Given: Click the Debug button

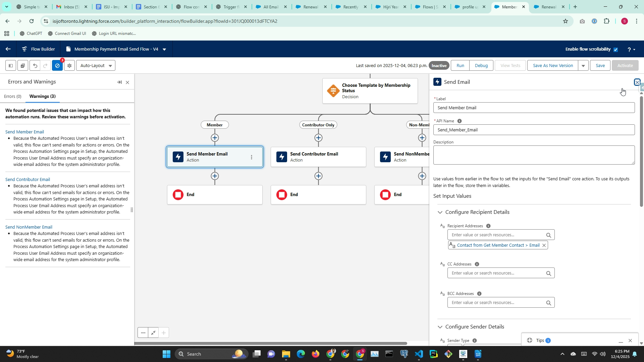Looking at the screenshot, I should click(481, 66).
